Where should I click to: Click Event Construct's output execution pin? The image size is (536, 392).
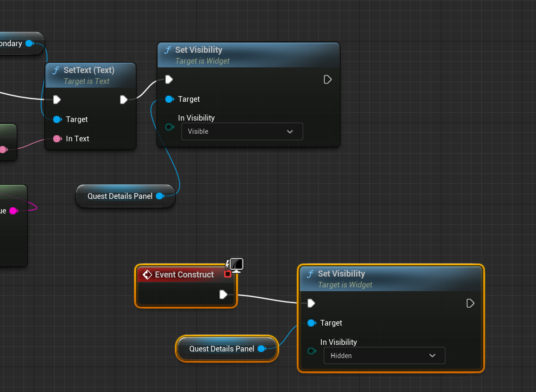(x=223, y=294)
